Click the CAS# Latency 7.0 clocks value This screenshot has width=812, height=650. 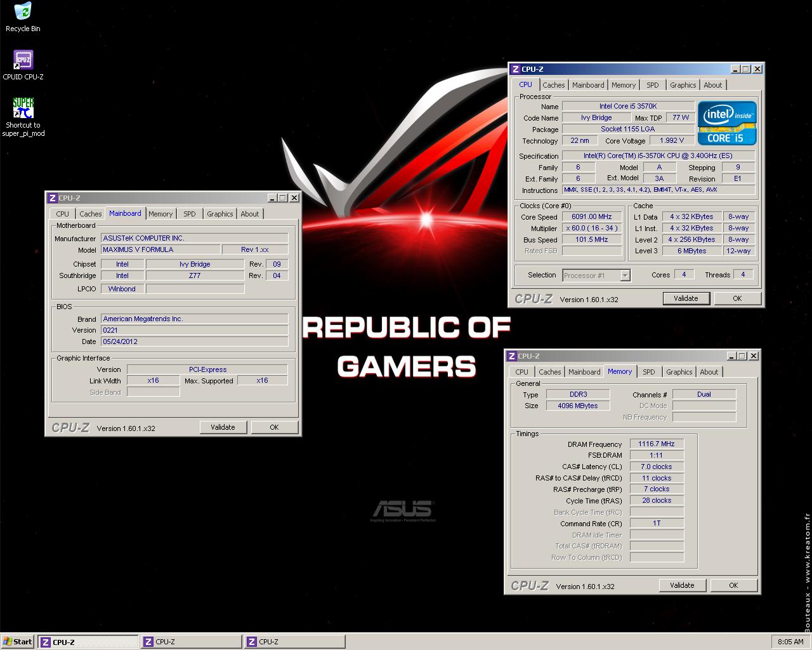click(657, 467)
